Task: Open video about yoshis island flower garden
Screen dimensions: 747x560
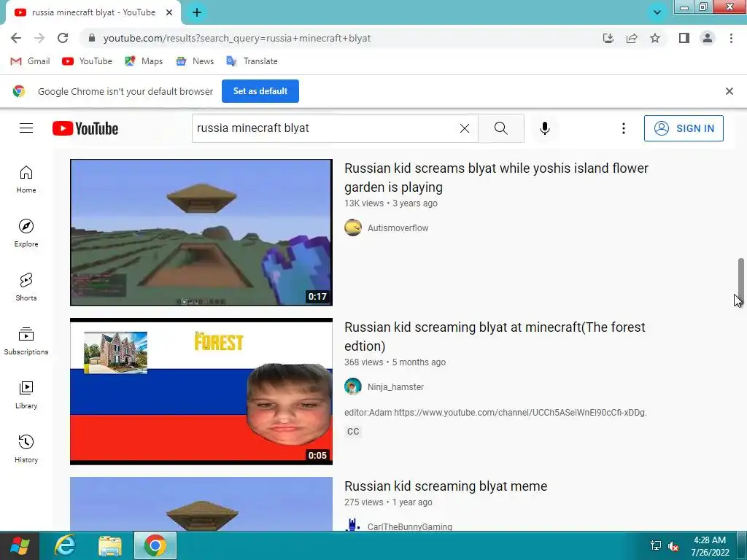Action: [x=496, y=178]
